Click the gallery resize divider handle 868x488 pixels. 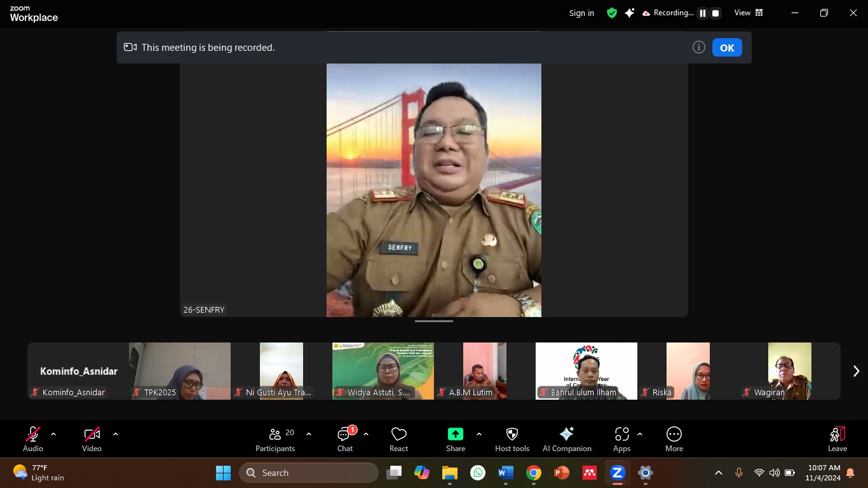[x=434, y=321]
